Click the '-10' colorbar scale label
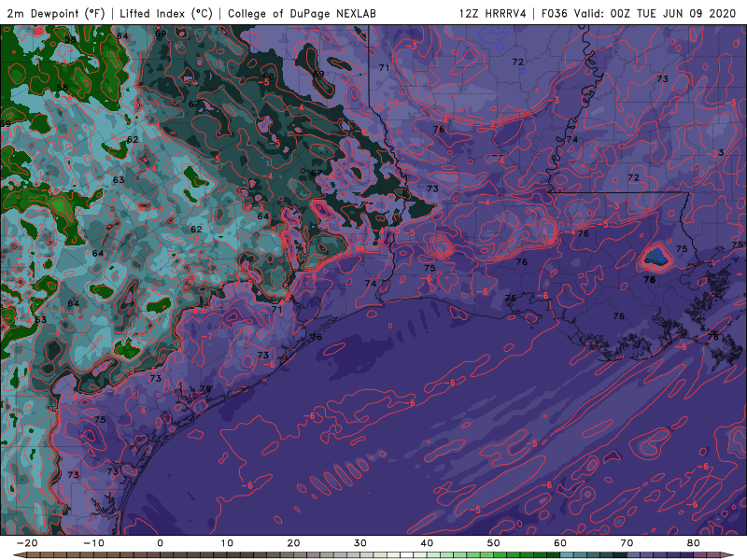Viewport: 747px width, 560px height. pos(93,543)
